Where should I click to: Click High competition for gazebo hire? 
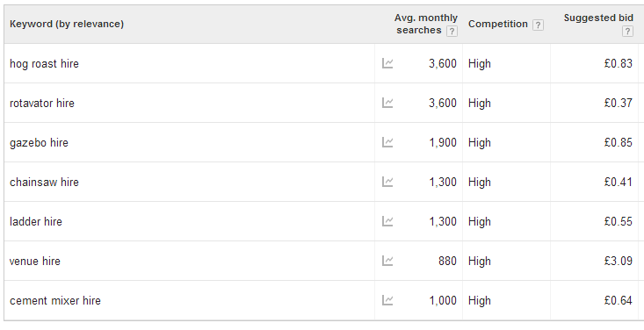coord(480,143)
